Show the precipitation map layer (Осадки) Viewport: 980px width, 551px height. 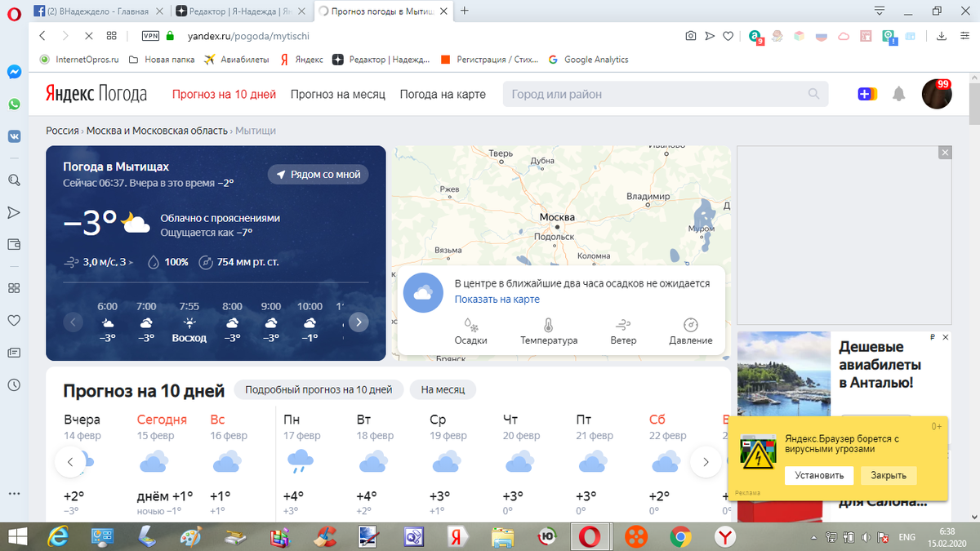tap(470, 332)
